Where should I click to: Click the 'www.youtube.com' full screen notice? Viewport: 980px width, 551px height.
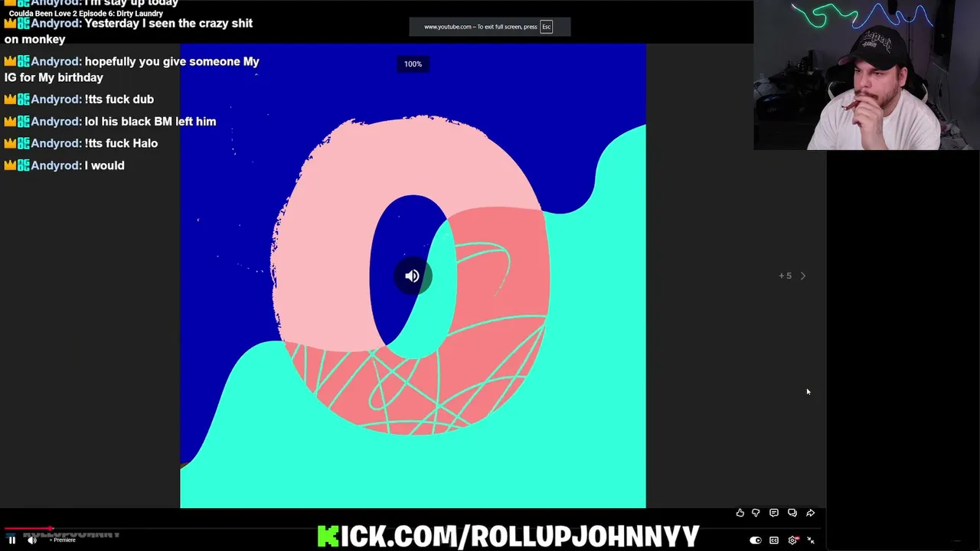pos(490,27)
